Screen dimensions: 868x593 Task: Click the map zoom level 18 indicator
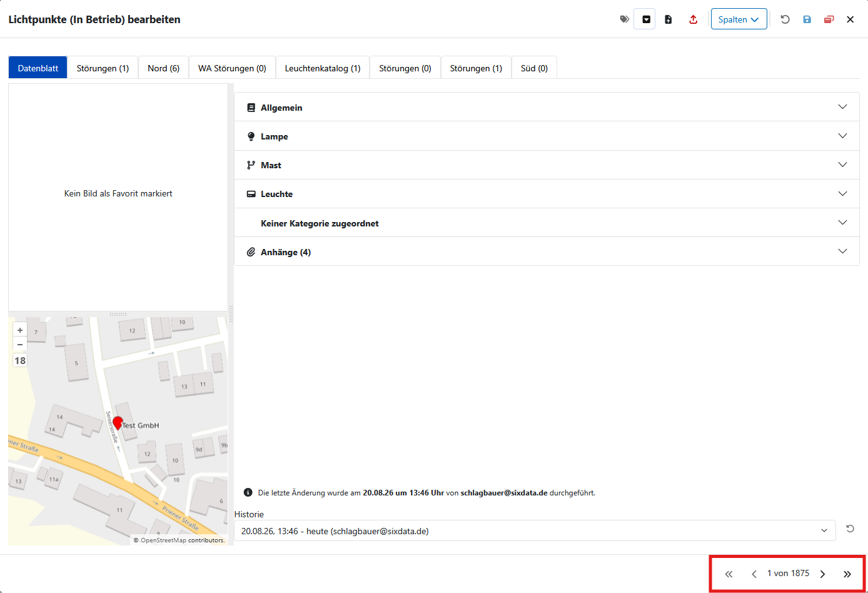coord(20,360)
